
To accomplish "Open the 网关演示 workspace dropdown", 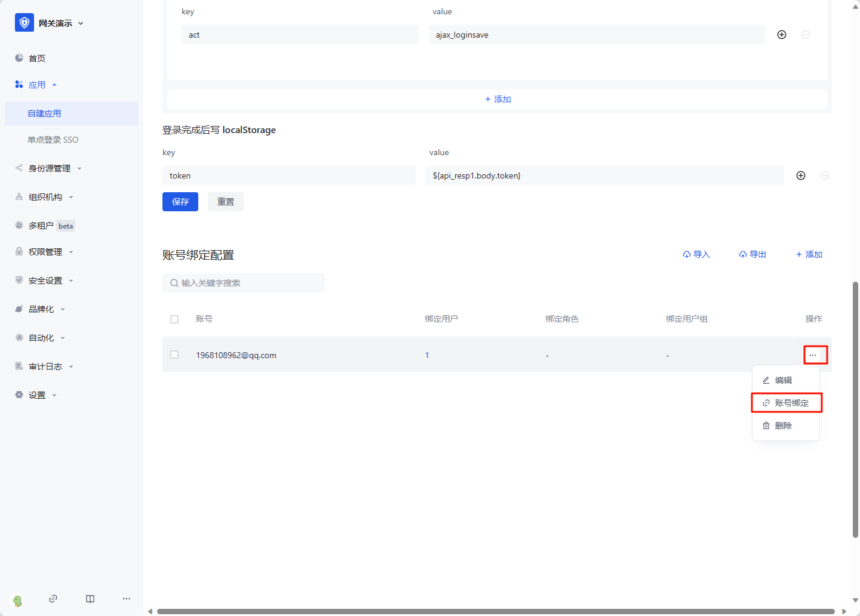I will pyautogui.click(x=81, y=23).
